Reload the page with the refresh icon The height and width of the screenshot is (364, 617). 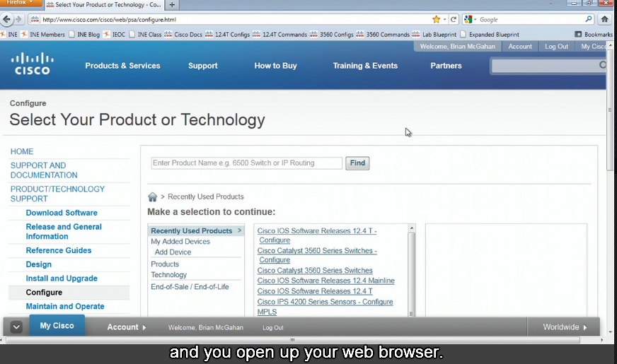click(454, 19)
